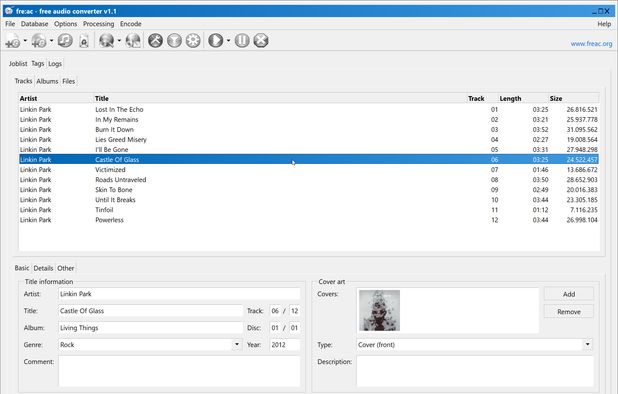Select the Other tab
The height and width of the screenshot is (394, 618).
66,268
